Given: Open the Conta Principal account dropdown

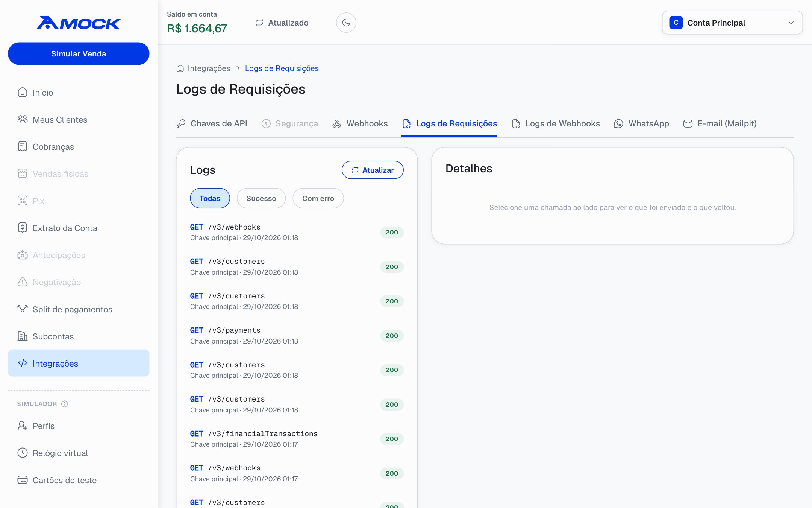Looking at the screenshot, I should 732,23.
